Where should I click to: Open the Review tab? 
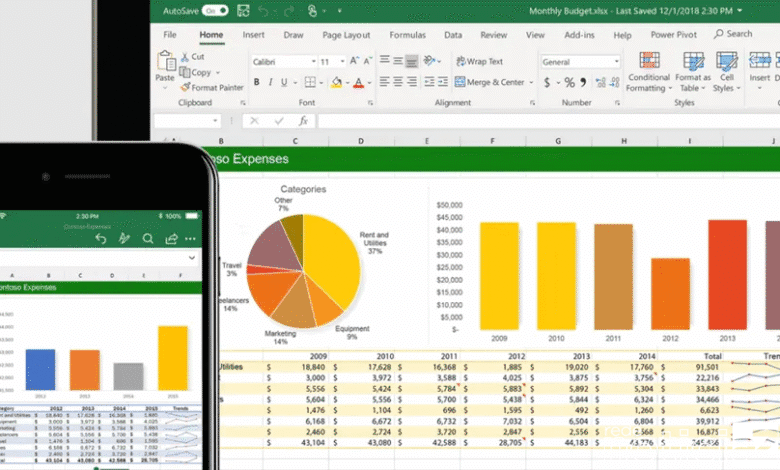(x=493, y=35)
